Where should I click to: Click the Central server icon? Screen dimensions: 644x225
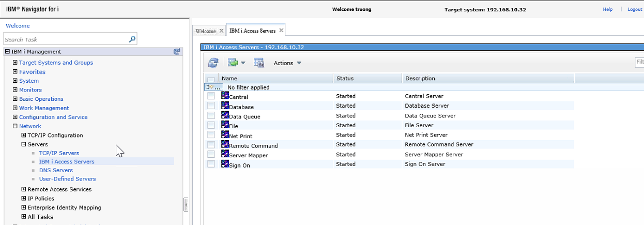click(225, 96)
